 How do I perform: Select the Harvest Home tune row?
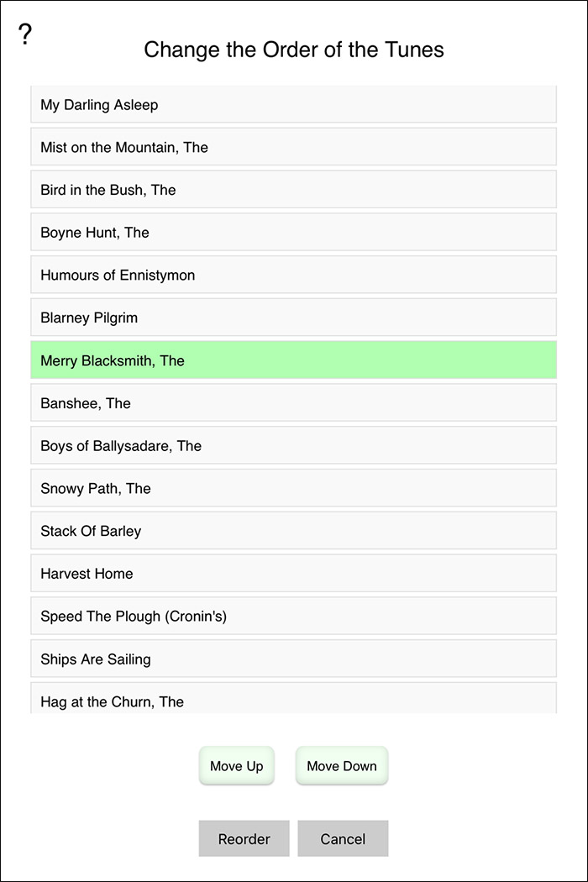coord(293,574)
